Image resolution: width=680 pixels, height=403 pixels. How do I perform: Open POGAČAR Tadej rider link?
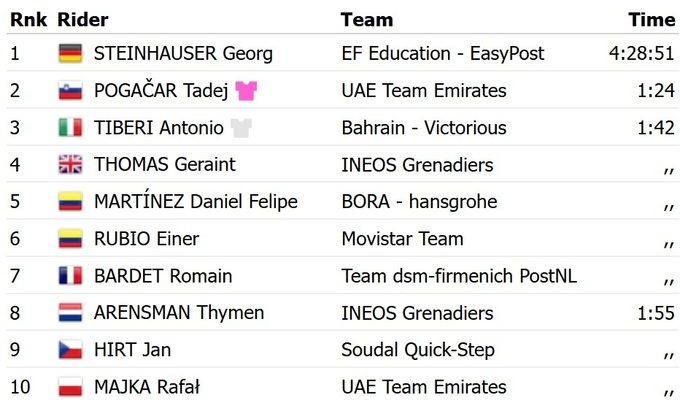click(x=161, y=91)
